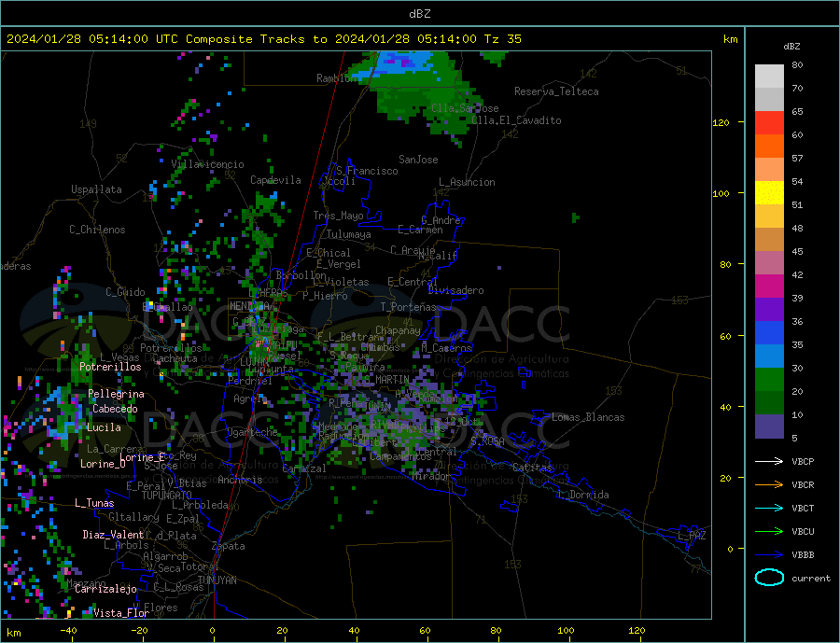Click the '-40' tick on horizontal km axis

tap(68, 630)
